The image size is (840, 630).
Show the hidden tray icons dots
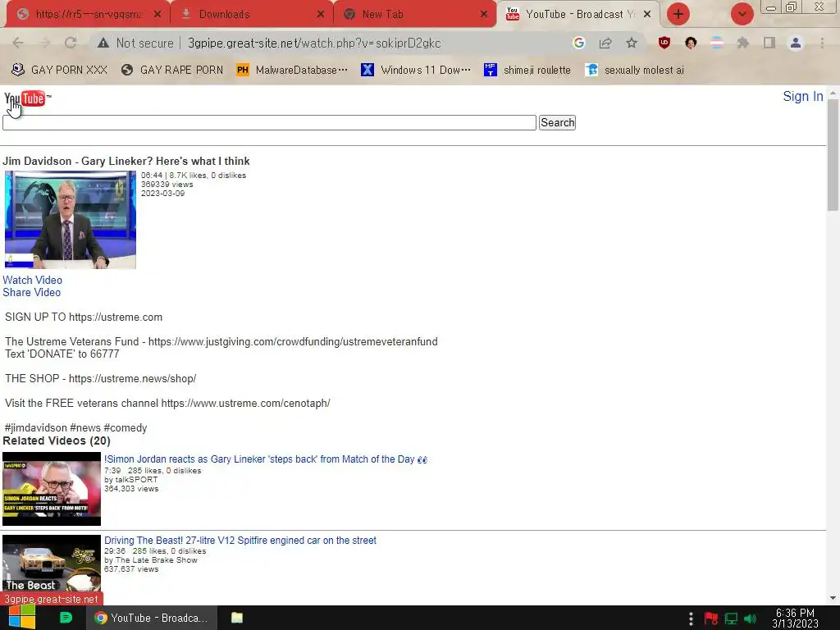coord(691,619)
